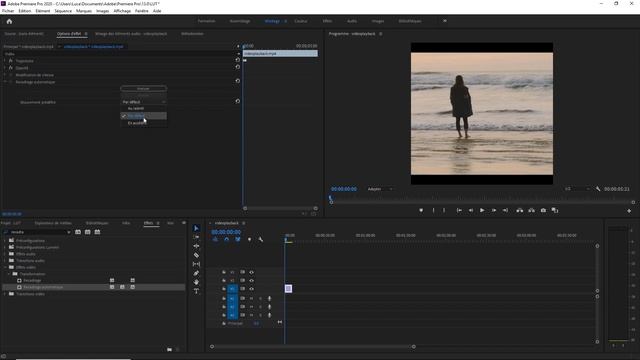Image resolution: width=640 pixels, height=360 pixels.
Task: Select the Track Select Forward tool
Action: pos(196,237)
